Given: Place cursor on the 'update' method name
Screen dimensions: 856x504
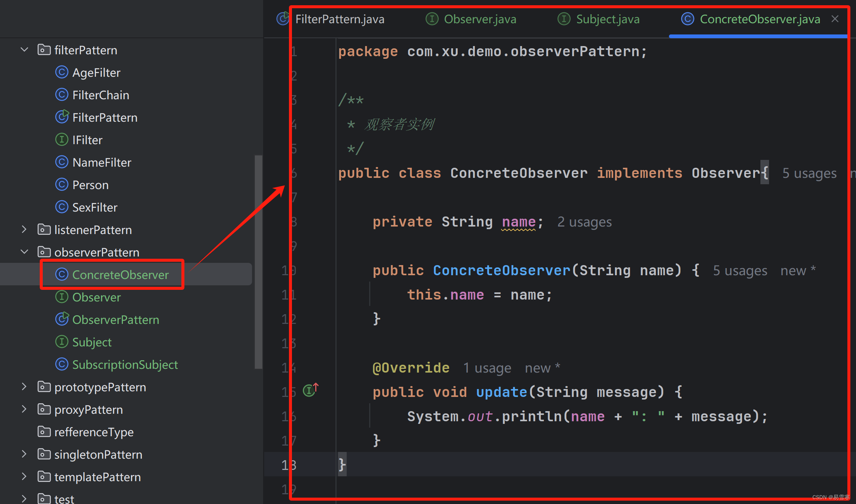Looking at the screenshot, I should pos(501,392).
